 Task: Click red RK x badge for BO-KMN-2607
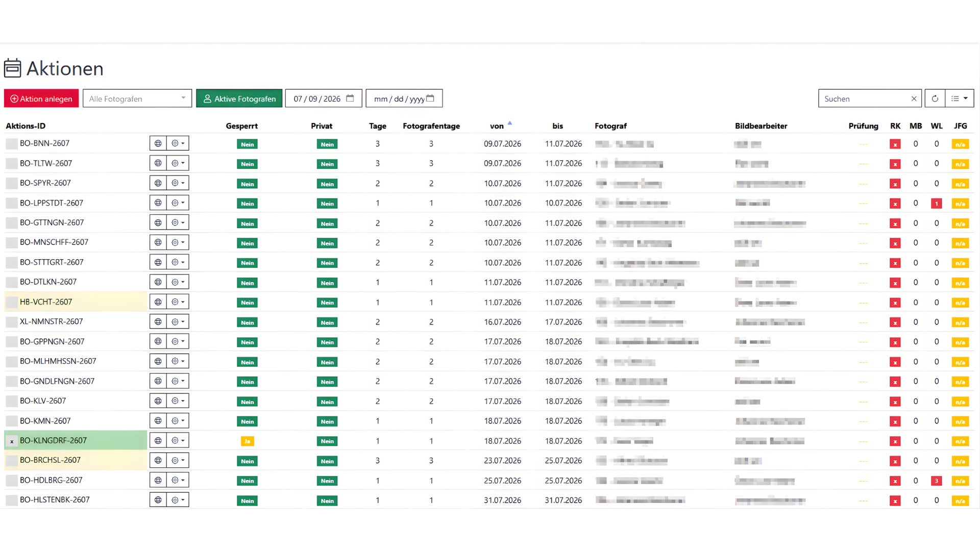[x=895, y=421]
